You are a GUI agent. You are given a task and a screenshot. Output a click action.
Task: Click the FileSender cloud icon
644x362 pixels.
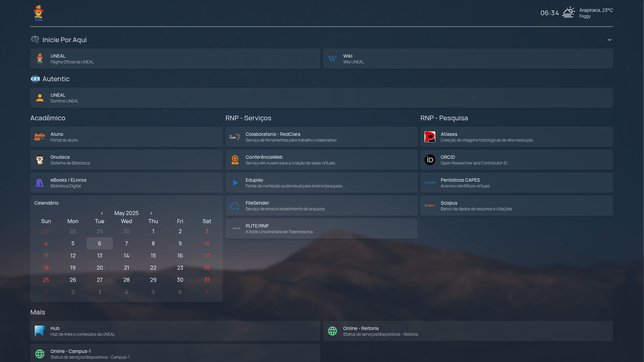[235, 206]
